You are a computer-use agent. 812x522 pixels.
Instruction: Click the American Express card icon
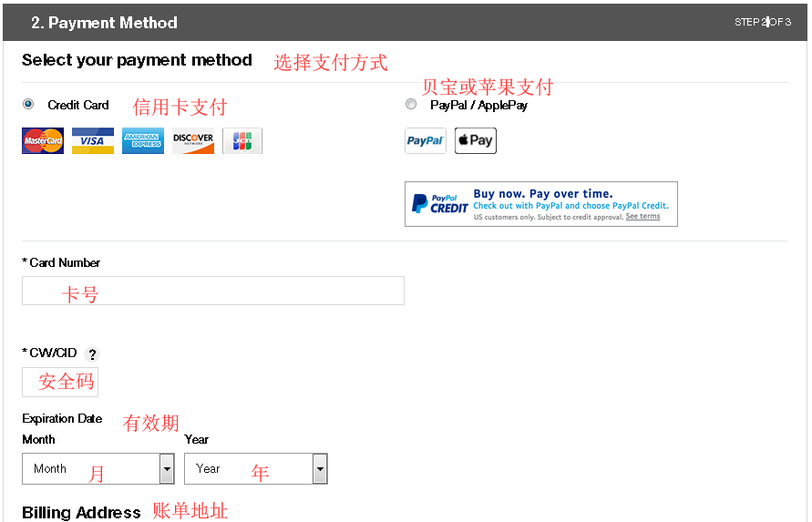(x=143, y=141)
